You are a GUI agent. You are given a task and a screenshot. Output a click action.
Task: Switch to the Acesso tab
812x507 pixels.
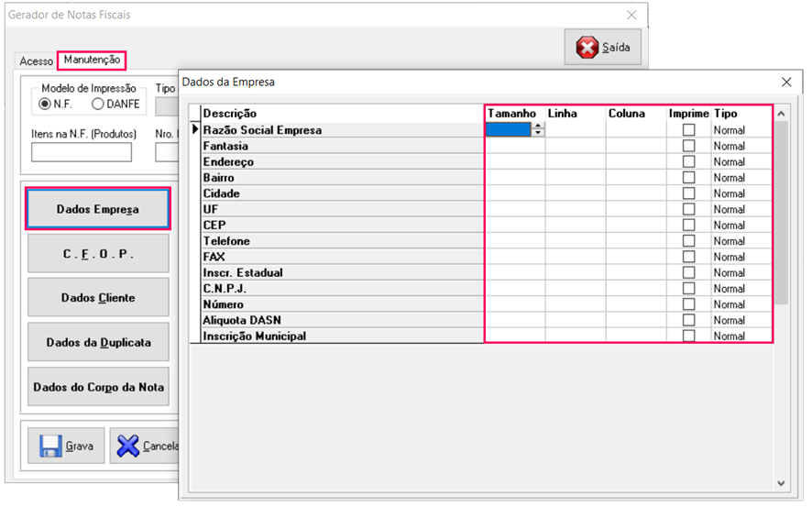tap(37, 61)
